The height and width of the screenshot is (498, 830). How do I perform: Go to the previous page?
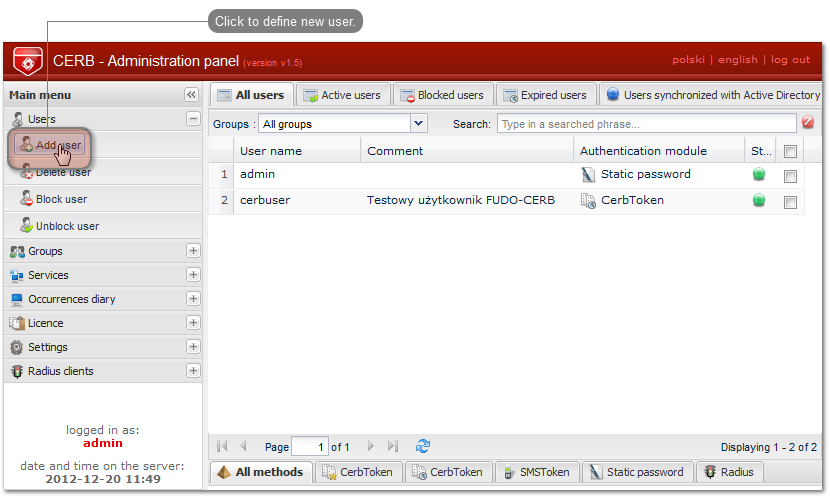tap(243, 447)
